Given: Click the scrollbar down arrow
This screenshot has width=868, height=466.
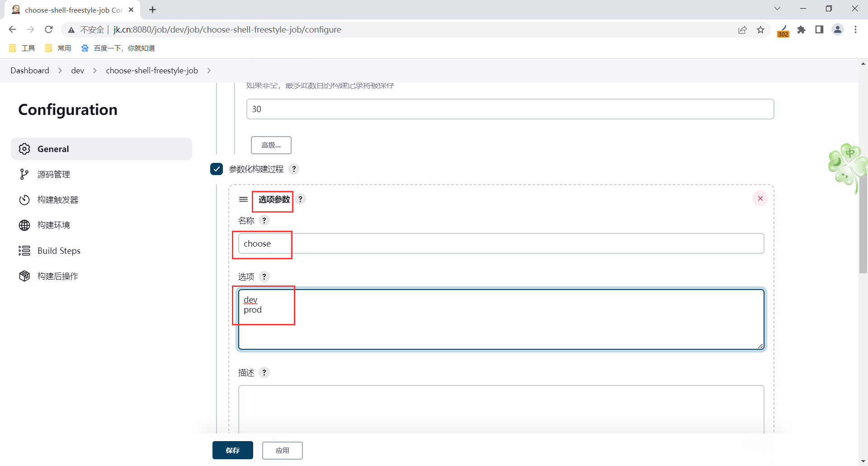Looking at the screenshot, I should click(863, 461).
